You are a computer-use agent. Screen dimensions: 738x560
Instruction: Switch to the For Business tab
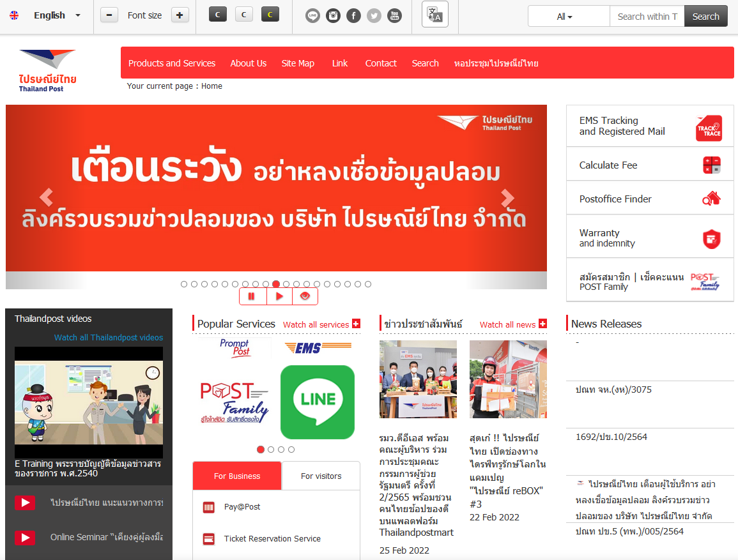point(237,476)
